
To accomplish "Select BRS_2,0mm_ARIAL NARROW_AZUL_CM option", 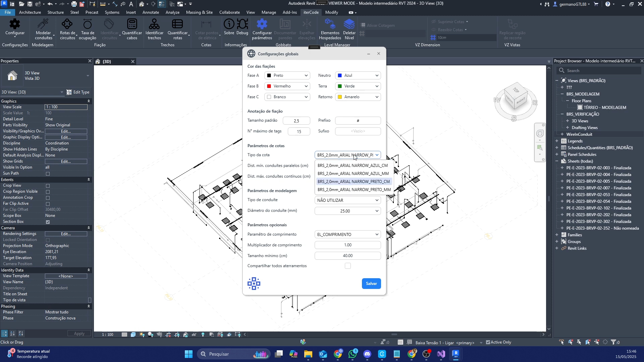I will click(353, 166).
